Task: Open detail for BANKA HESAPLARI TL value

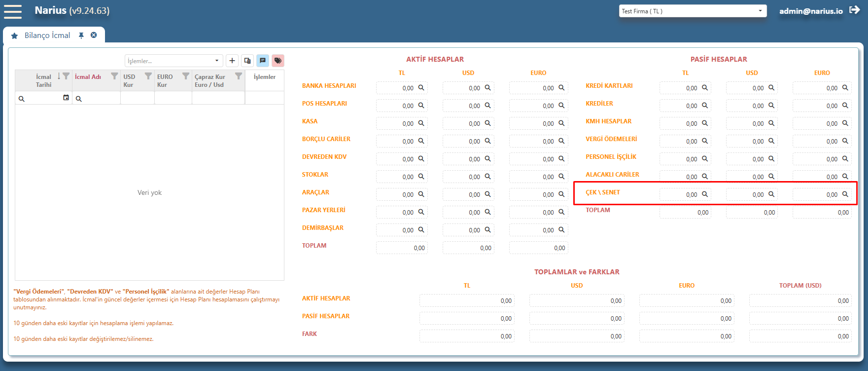Action: tap(421, 88)
